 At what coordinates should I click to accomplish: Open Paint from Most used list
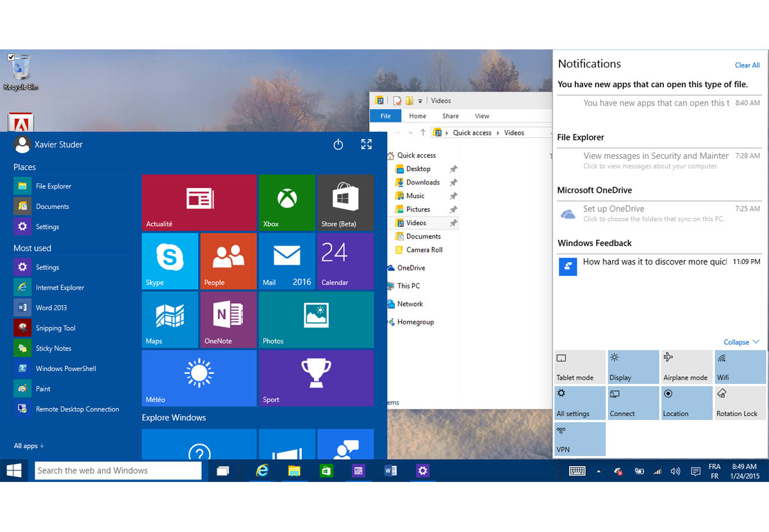point(43,388)
